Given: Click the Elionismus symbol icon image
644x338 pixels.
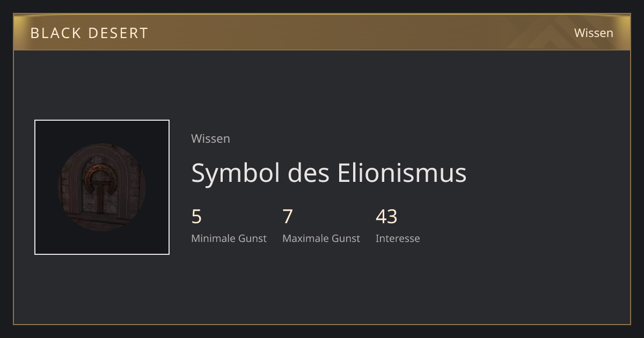Looking at the screenshot, I should [102, 187].
